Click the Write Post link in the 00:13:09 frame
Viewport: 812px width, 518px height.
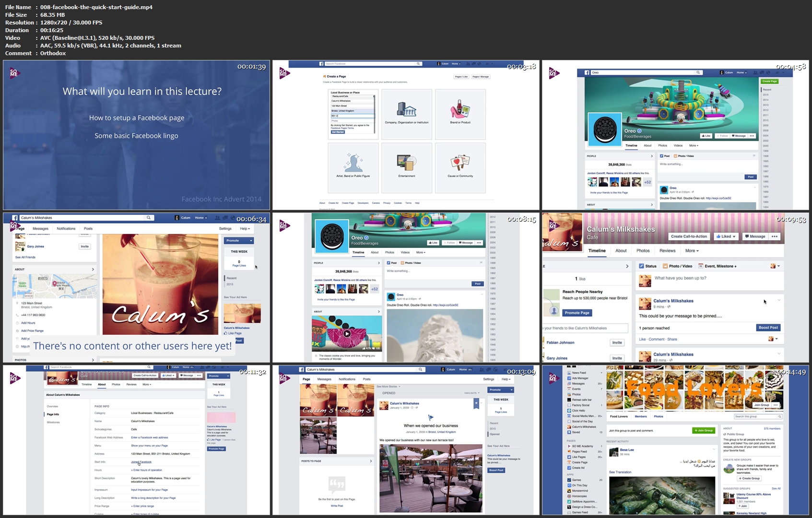(x=337, y=506)
